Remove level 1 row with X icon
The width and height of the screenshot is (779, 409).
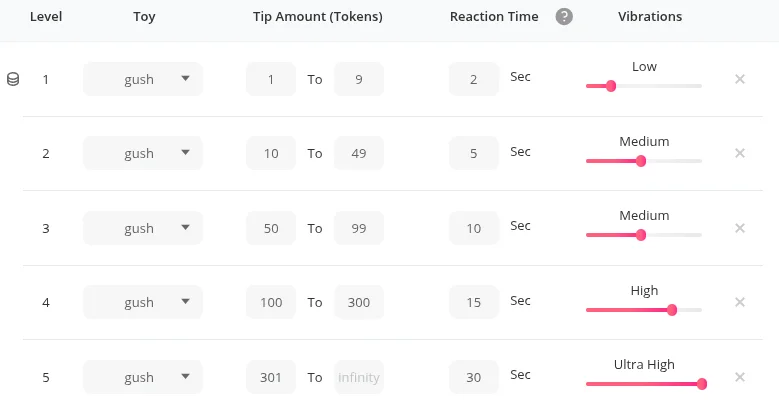740,79
